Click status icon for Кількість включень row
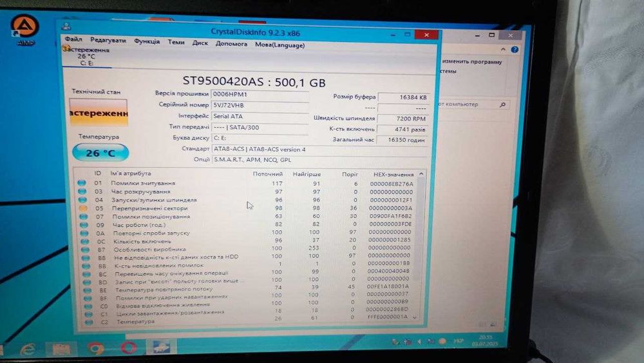The width and height of the screenshot is (644, 363). coord(84,241)
